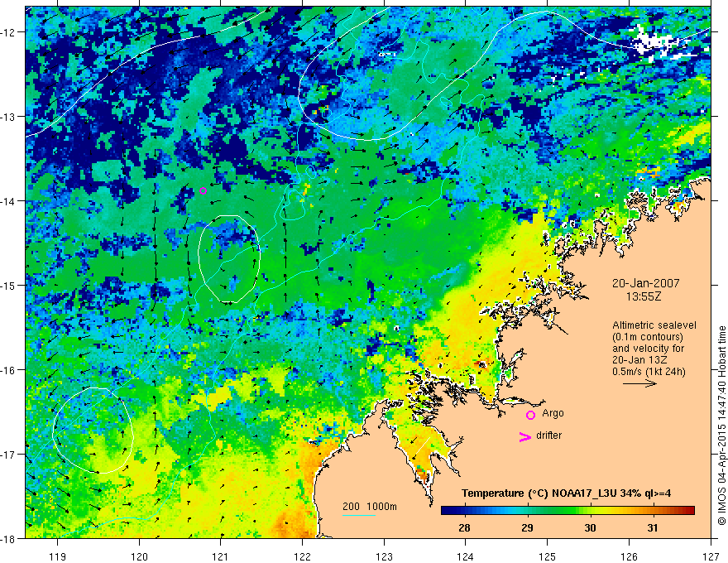Screen dimensions: 728x563
Task: Click the '-13' latitude axis label
Action: click(x=8, y=116)
